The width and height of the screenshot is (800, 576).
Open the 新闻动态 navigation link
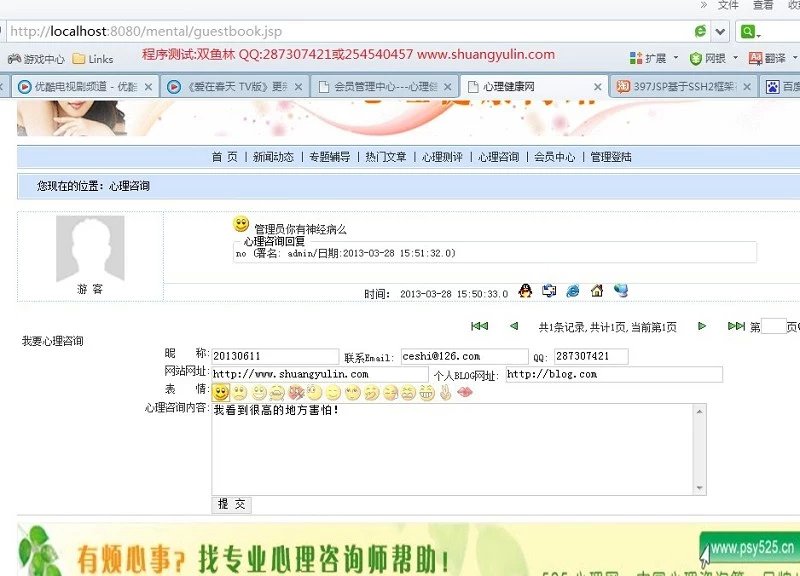click(x=273, y=157)
